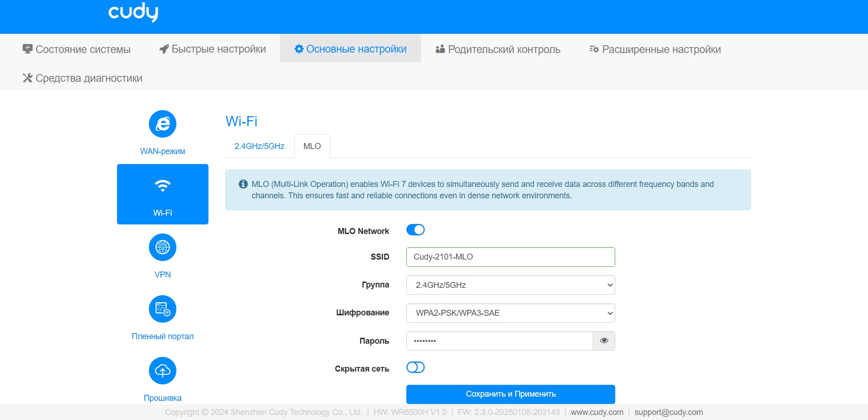Image resolution: width=868 pixels, height=420 pixels.
Task: Select the MLO tab
Action: (x=312, y=146)
